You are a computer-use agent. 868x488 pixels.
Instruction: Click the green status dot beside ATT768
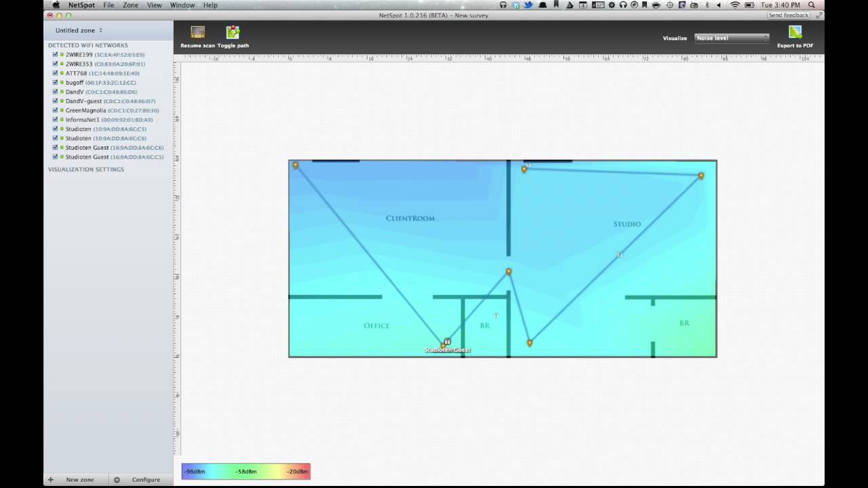click(x=62, y=73)
